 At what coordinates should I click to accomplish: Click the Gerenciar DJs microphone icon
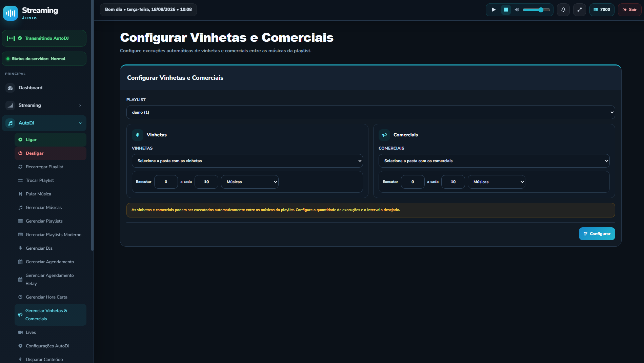[x=20, y=248]
